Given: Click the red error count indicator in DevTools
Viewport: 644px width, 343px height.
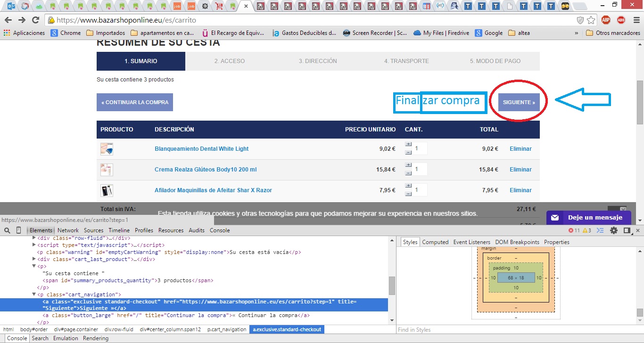Looking at the screenshot, I should point(574,230).
